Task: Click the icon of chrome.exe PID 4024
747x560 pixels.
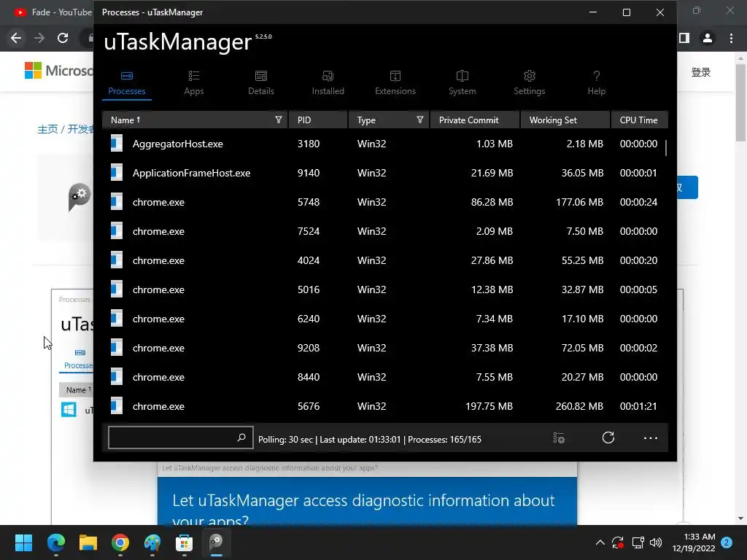Action: 116,260
